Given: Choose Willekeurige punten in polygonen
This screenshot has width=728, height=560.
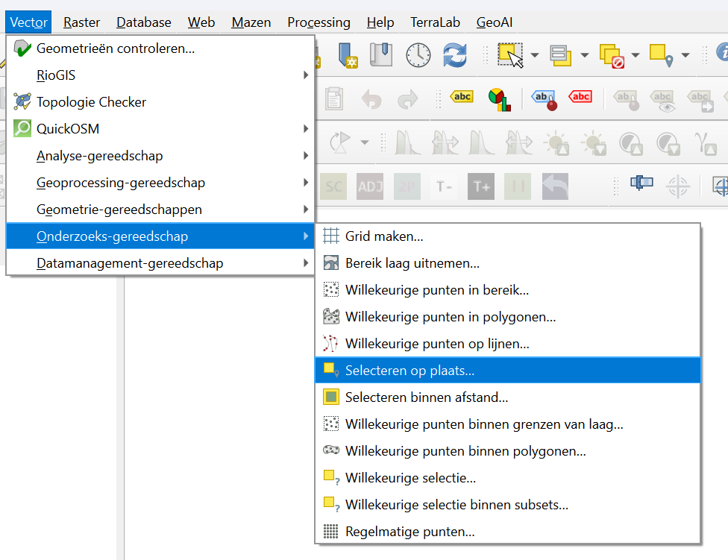Looking at the screenshot, I should click(507, 317).
